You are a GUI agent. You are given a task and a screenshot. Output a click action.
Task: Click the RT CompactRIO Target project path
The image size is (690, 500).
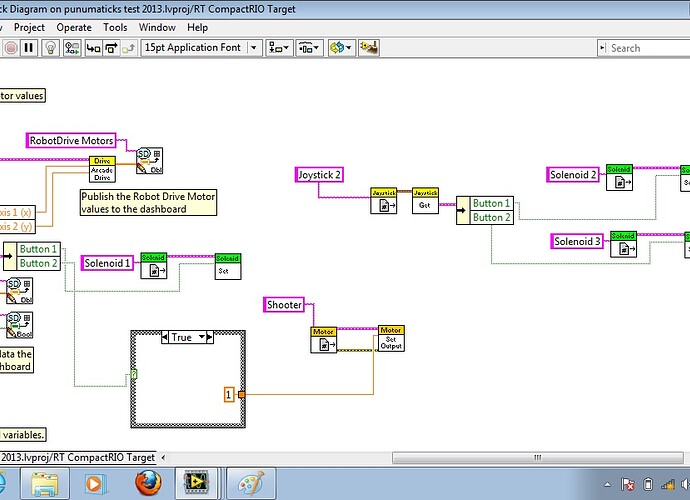(x=77, y=458)
